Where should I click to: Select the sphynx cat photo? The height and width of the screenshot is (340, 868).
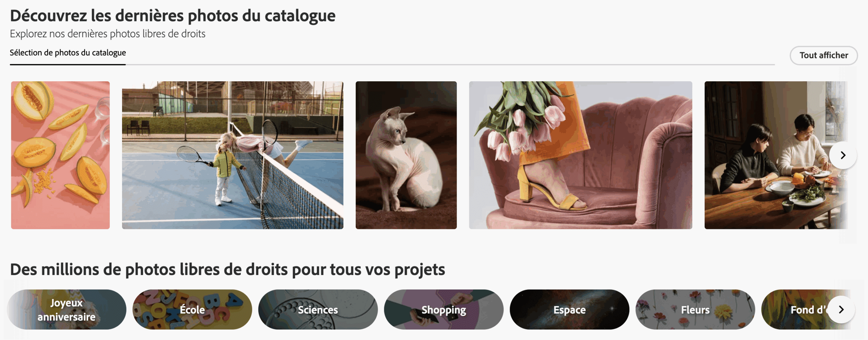point(406,155)
